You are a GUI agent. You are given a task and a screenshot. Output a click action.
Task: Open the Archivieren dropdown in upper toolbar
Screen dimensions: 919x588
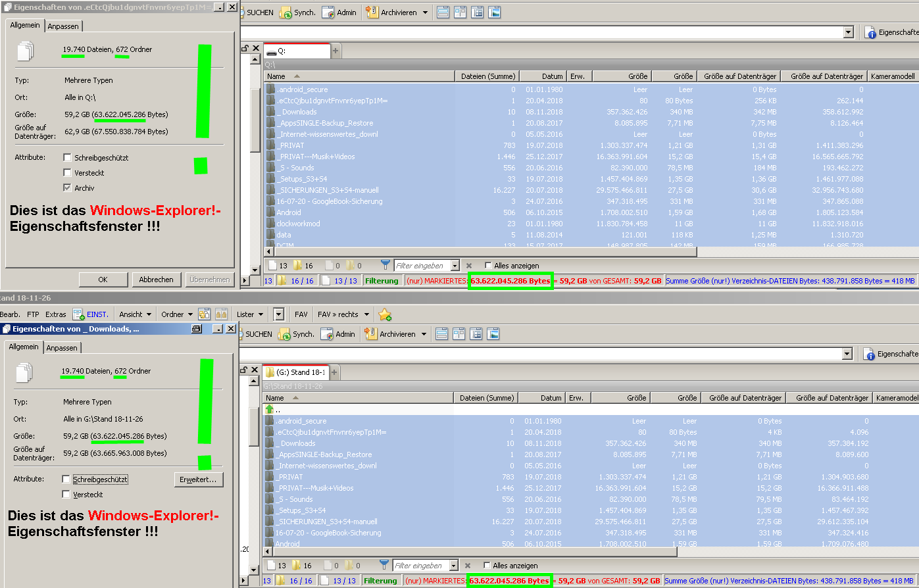pos(425,12)
